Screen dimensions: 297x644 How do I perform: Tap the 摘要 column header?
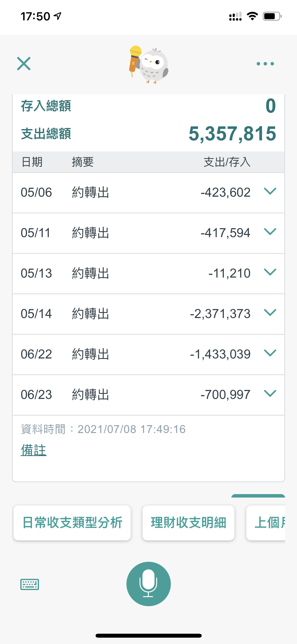(83, 162)
